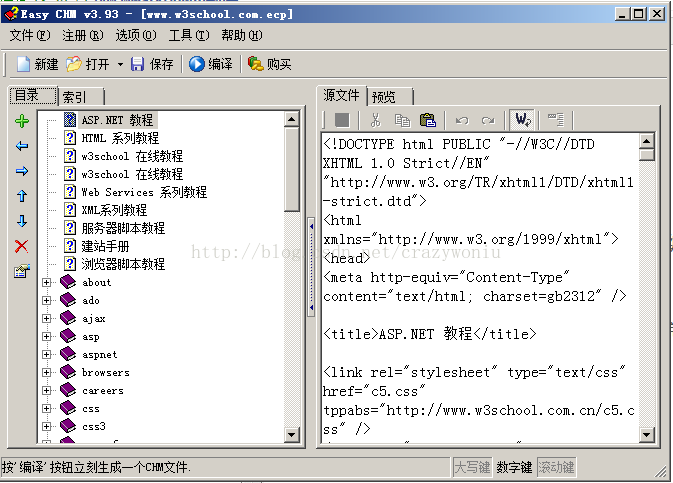
Task: Toggle the word wrap W icon
Action: click(522, 120)
